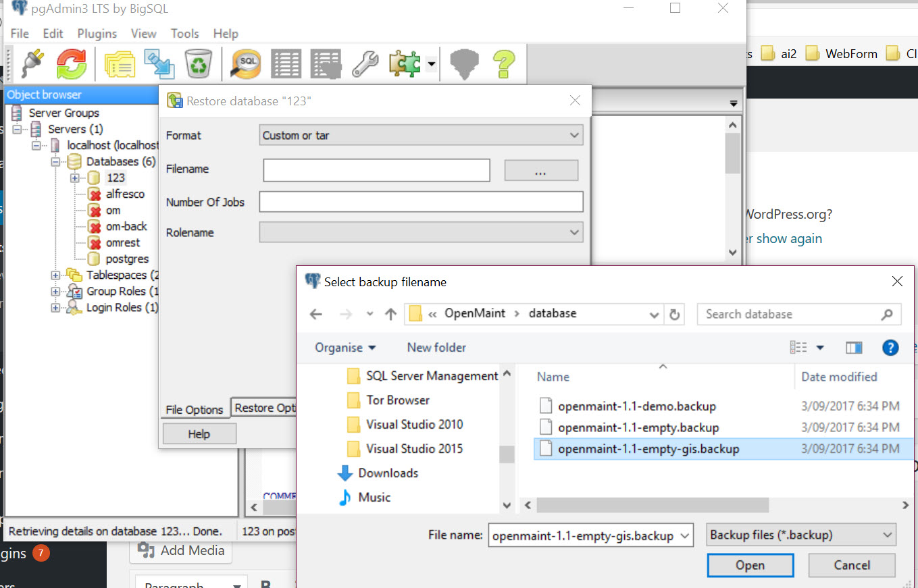Click the Open button
The image size is (918, 588).
pos(750,565)
